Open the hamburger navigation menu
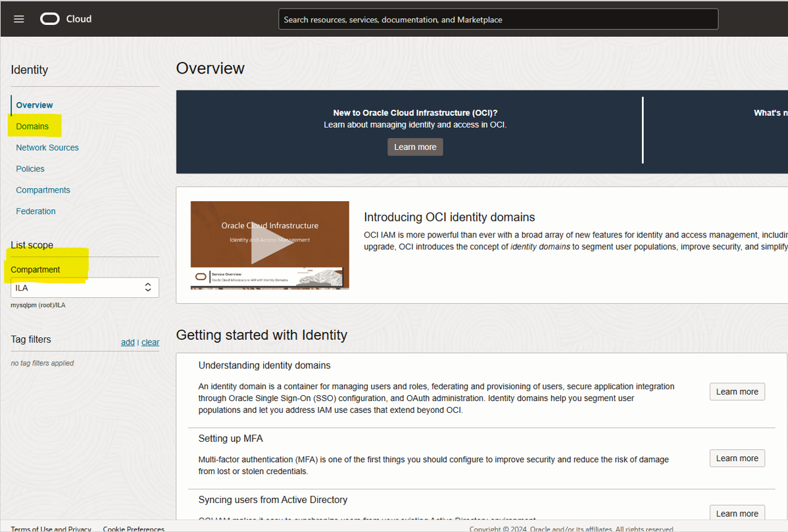The width and height of the screenshot is (788, 532). coord(18,19)
